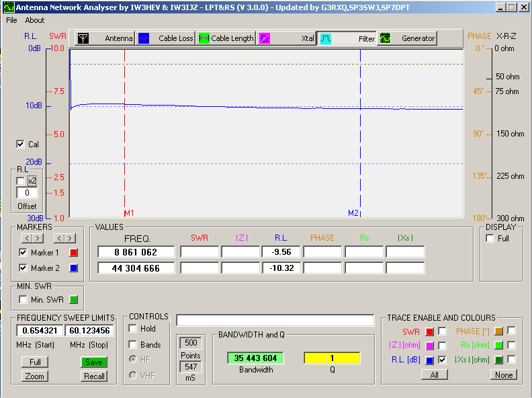This screenshot has height=398, width=532.
Task: Toggle the Cal checkbox
Action: pyautogui.click(x=20, y=145)
